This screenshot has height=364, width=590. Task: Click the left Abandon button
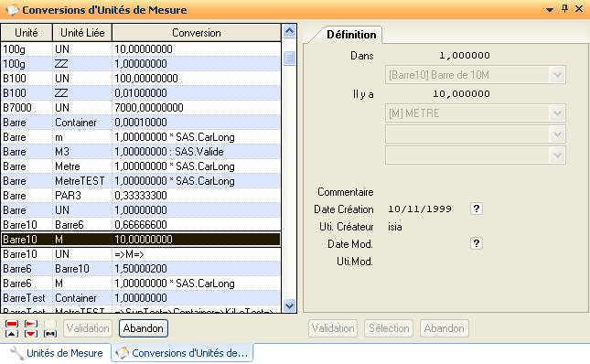tap(144, 328)
